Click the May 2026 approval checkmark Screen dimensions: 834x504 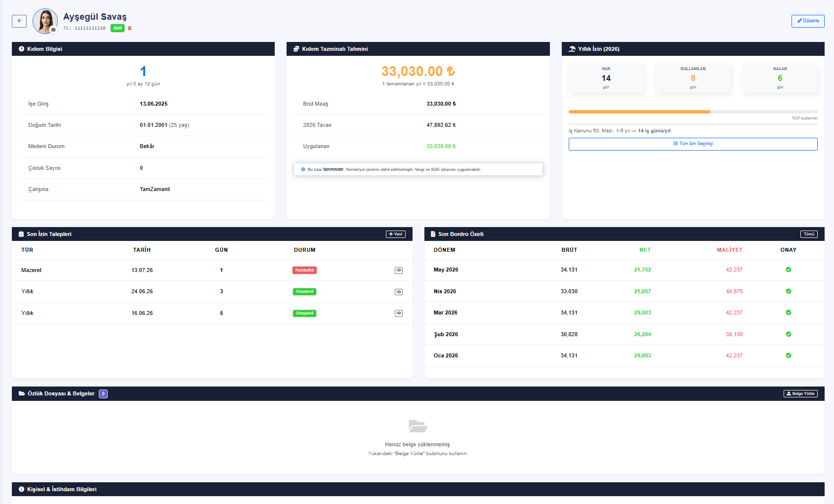(x=789, y=270)
